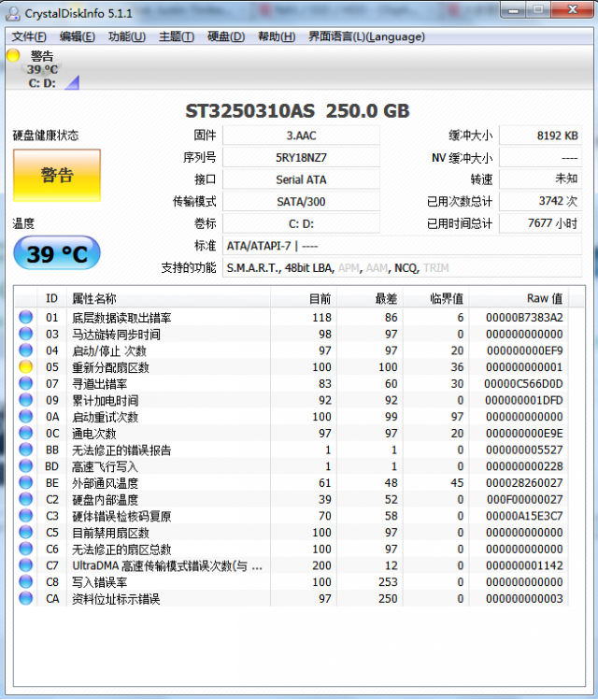The width and height of the screenshot is (598, 700).
Task: Click blue status icon for 0A 启动重试次数
Action: tap(26, 416)
